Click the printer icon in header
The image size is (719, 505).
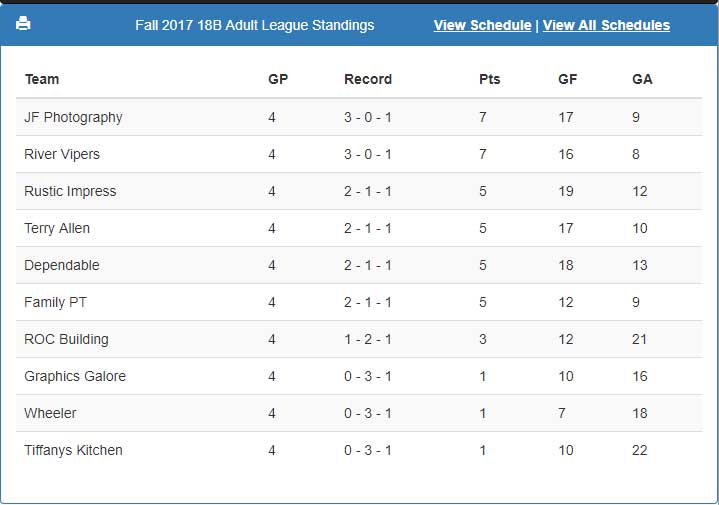(23, 23)
